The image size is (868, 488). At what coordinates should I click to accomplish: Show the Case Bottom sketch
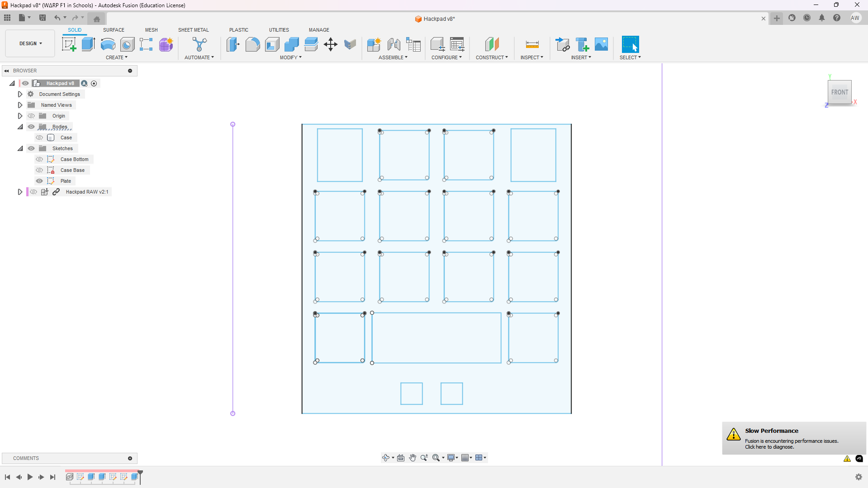coord(39,159)
